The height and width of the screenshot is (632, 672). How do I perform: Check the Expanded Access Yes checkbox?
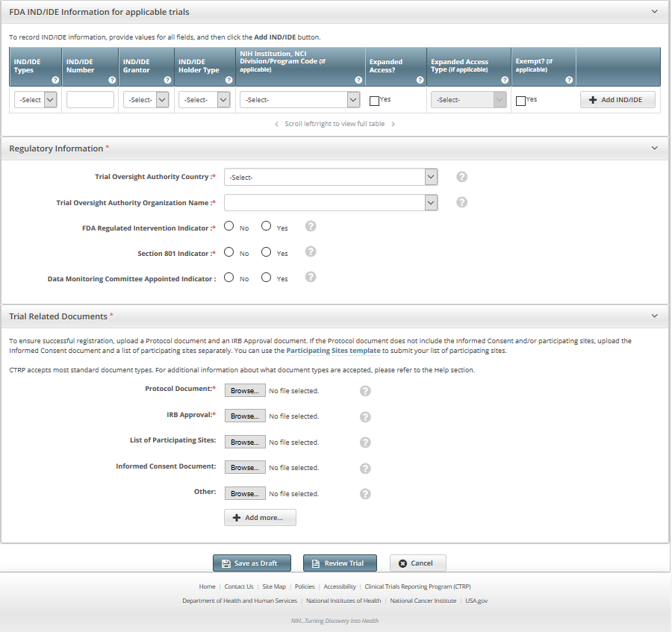coord(375,101)
